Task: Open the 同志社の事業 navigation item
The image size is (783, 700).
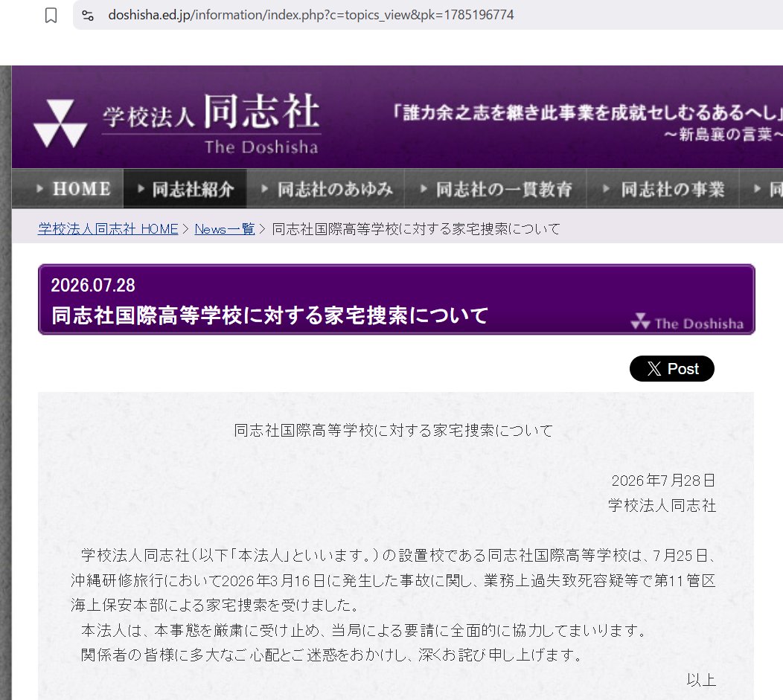Action: point(662,189)
